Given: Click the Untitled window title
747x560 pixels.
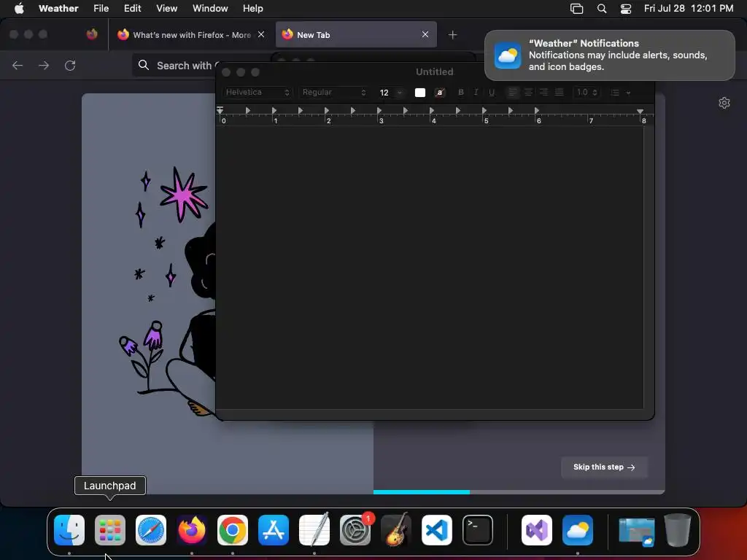Looking at the screenshot, I should (435, 72).
